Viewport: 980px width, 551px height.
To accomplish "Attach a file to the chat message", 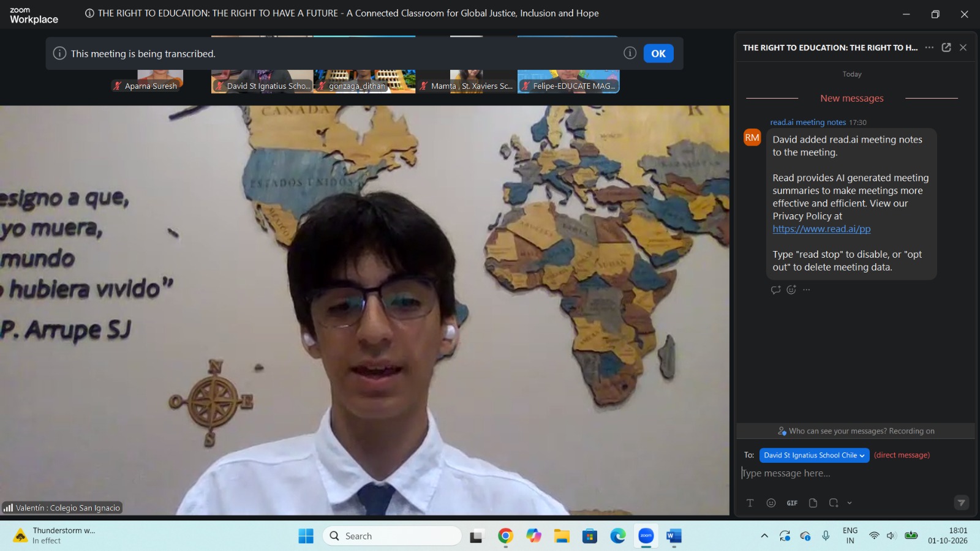I will [813, 503].
